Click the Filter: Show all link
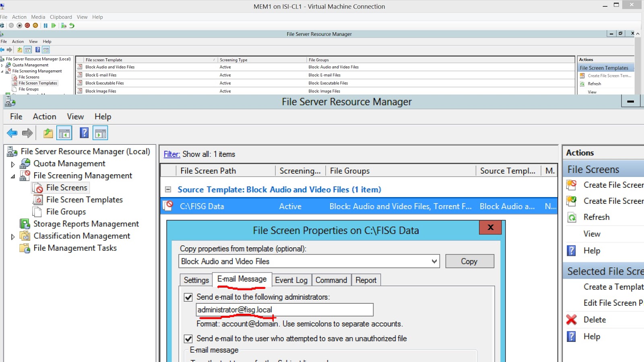 click(171, 154)
